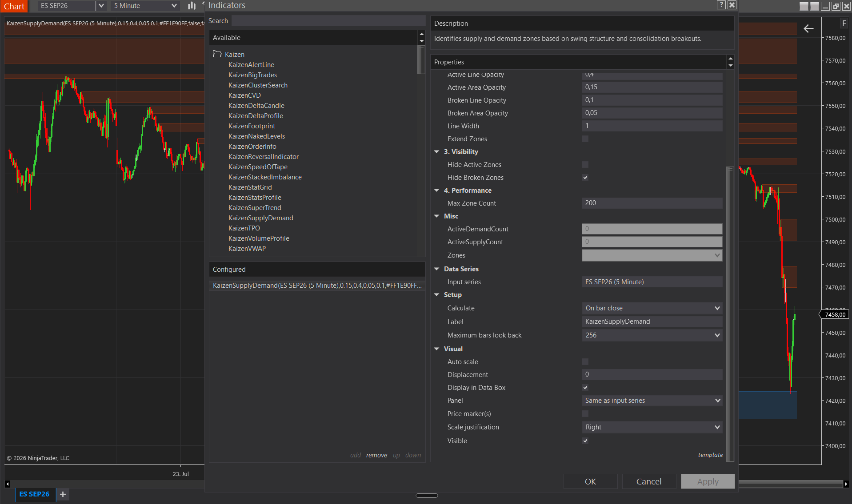This screenshot has width=852, height=504.
Task: Select KaizenVolumeProfile indicator
Action: (259, 238)
